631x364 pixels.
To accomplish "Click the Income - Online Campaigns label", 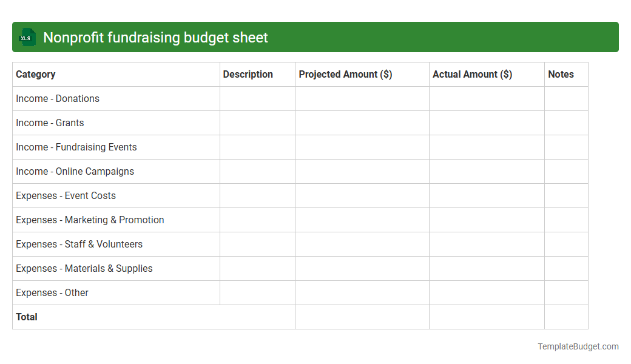I will point(75,171).
